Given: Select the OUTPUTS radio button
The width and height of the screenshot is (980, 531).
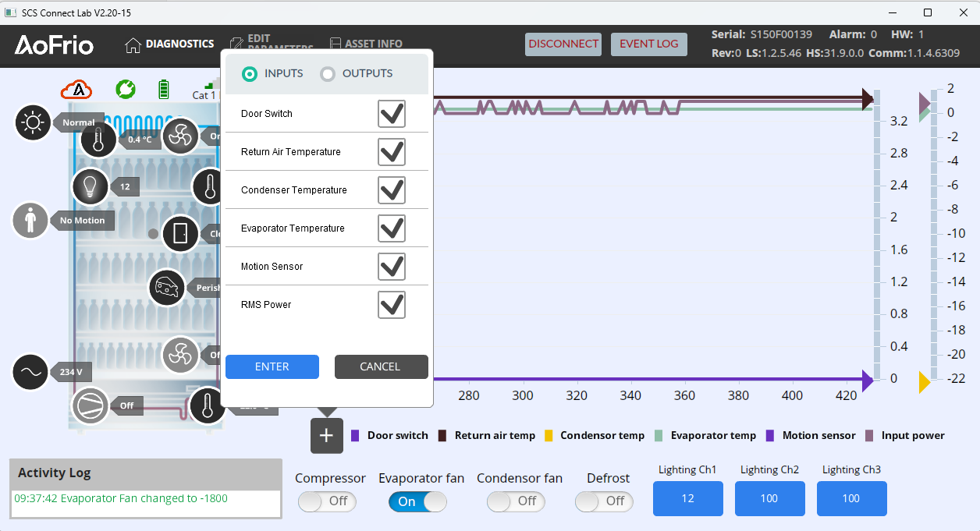Looking at the screenshot, I should pyautogui.click(x=328, y=74).
